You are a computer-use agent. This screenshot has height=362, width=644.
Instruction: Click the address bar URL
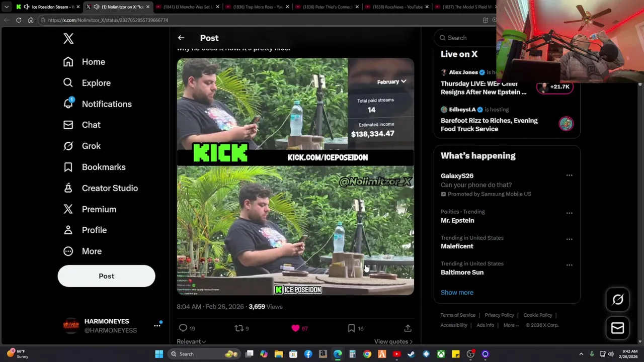[108, 20]
